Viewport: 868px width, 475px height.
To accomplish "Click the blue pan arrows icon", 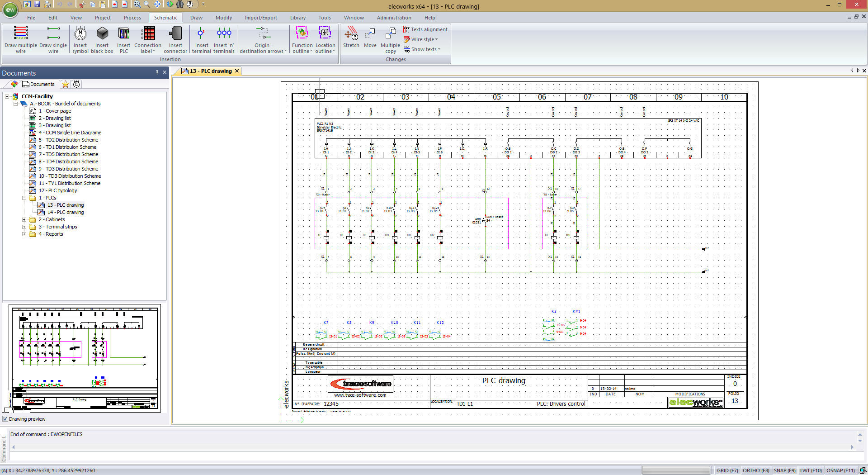I will click(157, 4).
